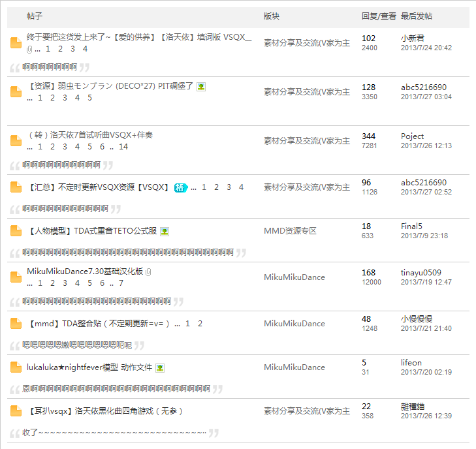
Task: Open thread 【资源】弱虫モンブラン (DECO*27)
Action: coord(110,86)
